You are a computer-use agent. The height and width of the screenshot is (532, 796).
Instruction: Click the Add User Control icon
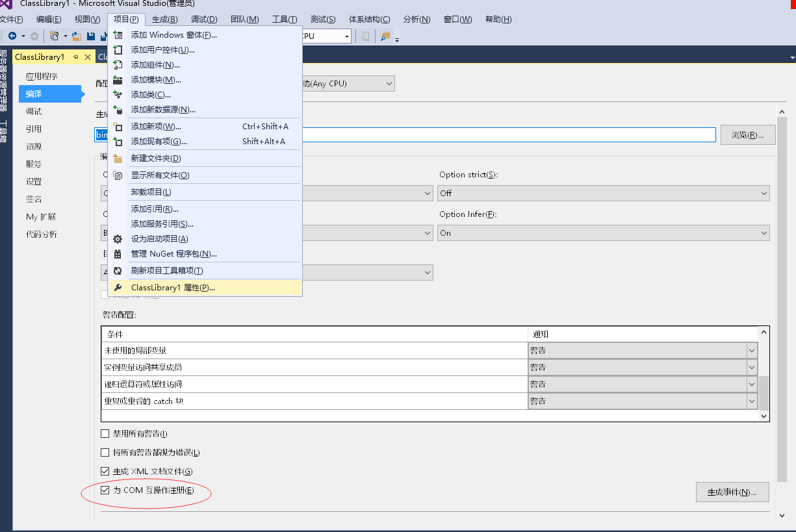[x=118, y=49]
